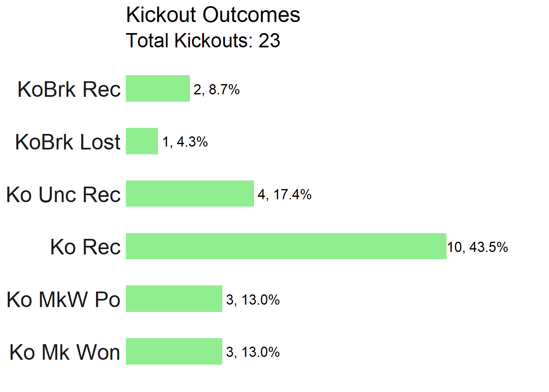Click the KoBrk Lost axis label
The image size is (549, 392).
point(68,142)
